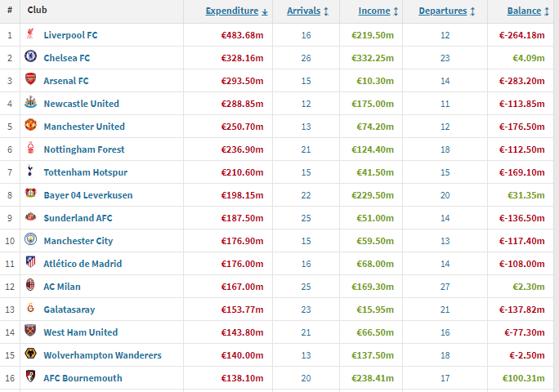Click West Ham United expenditure €143.80m
This screenshot has width=559, height=392.
point(242,332)
